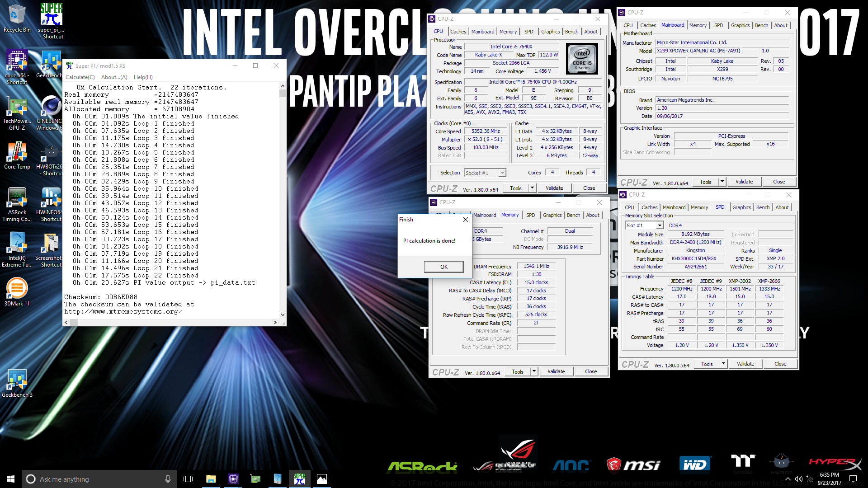Click the BIOS date 09/06/2017 field
The image size is (868, 488).
[722, 117]
